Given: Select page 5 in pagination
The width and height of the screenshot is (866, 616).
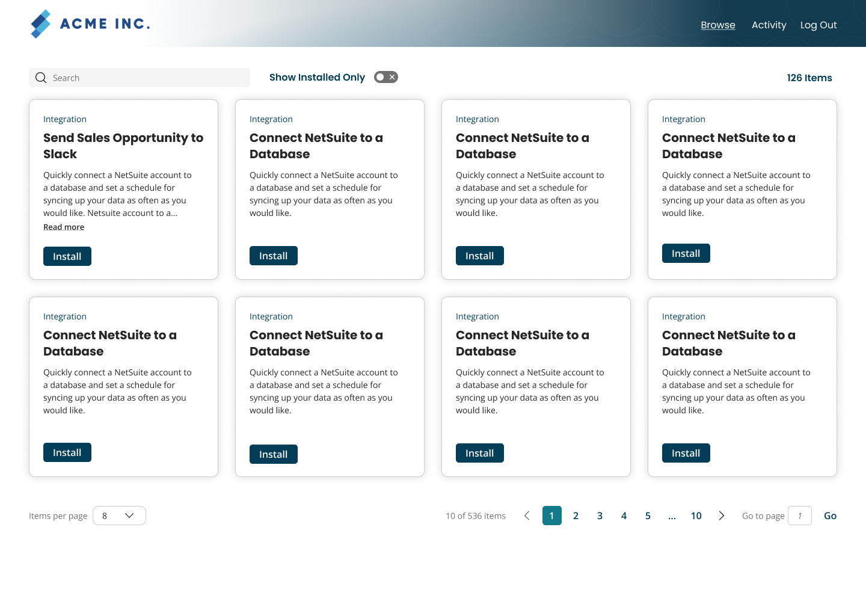Looking at the screenshot, I should point(648,516).
